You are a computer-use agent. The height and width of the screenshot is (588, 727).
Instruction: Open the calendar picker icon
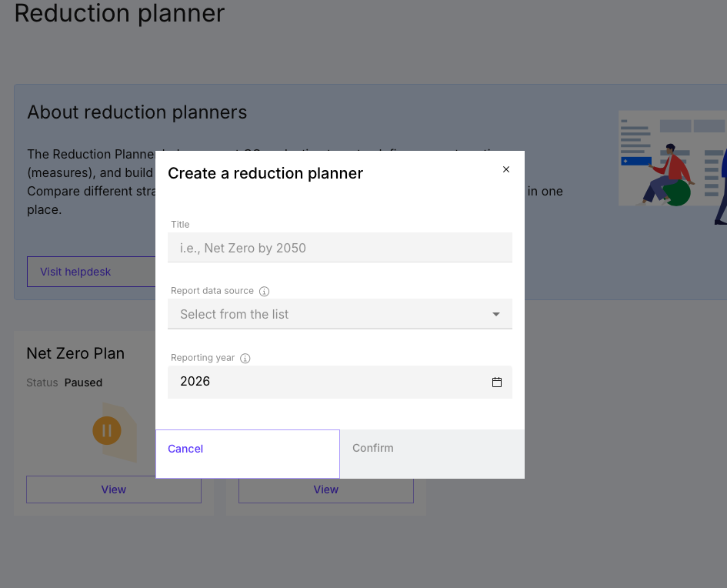(x=497, y=383)
